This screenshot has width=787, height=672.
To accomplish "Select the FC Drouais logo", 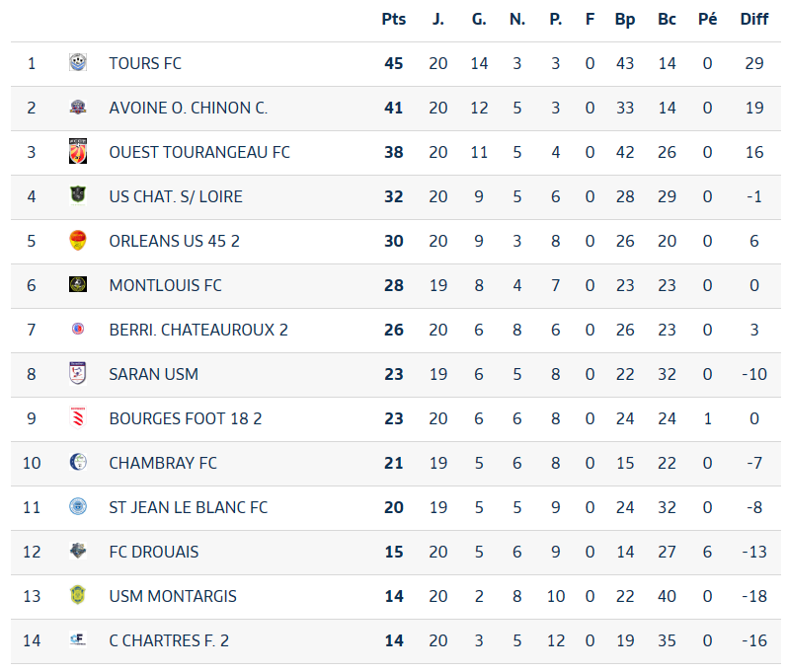I will [78, 551].
